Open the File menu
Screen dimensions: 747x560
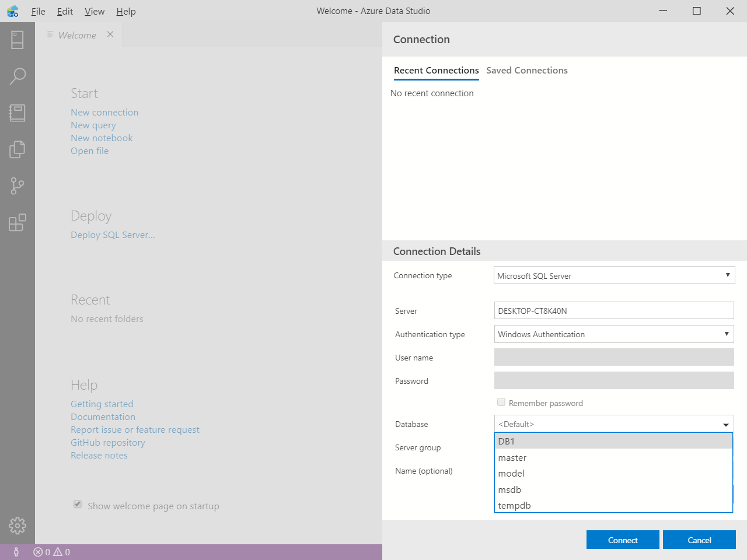[38, 11]
